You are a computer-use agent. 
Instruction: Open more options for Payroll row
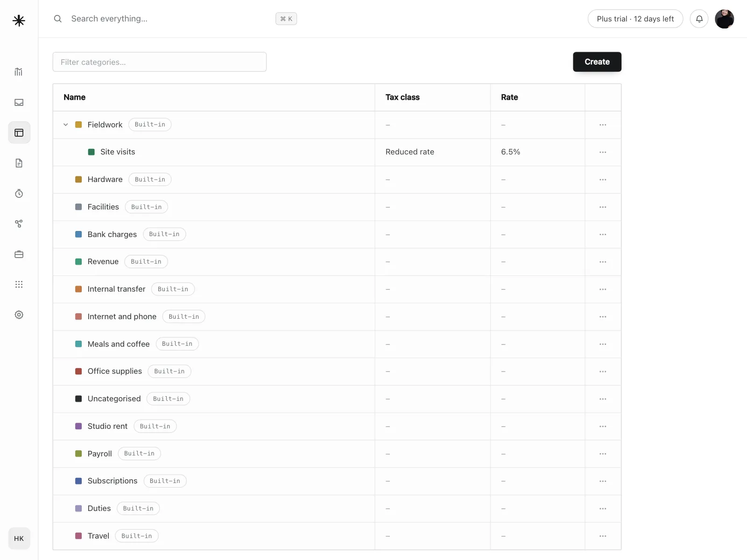click(x=603, y=454)
